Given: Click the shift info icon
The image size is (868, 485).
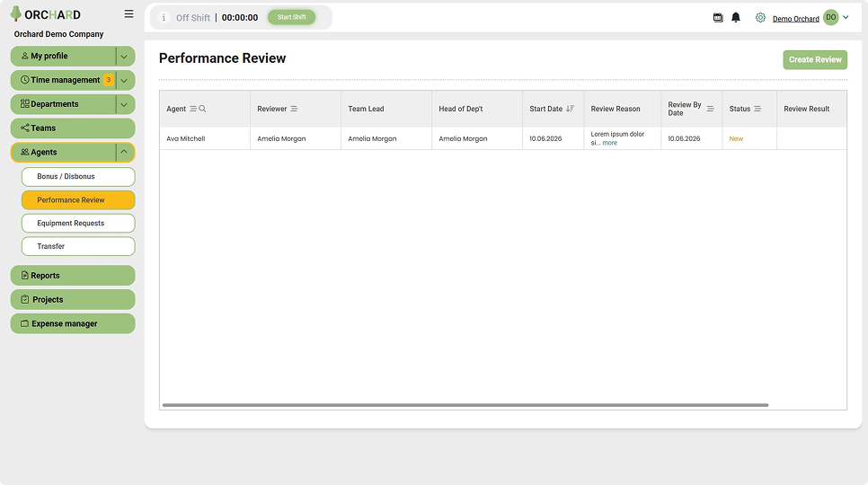Looking at the screenshot, I should tap(164, 18).
